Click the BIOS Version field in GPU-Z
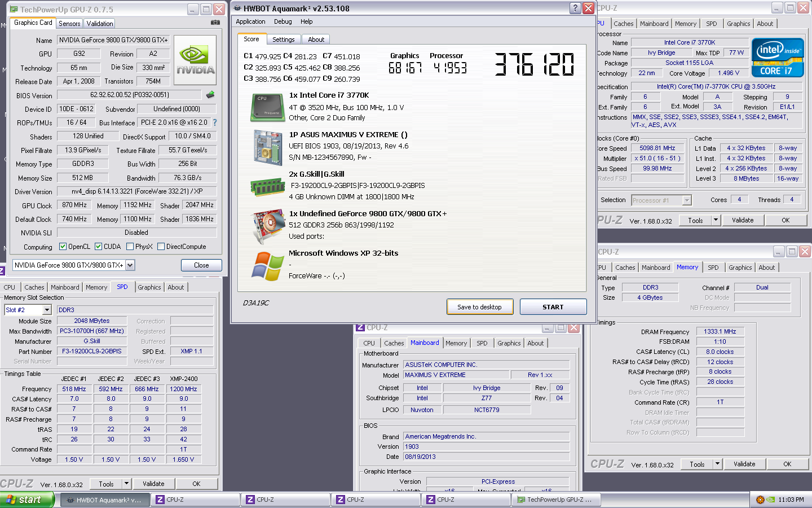 click(x=129, y=95)
